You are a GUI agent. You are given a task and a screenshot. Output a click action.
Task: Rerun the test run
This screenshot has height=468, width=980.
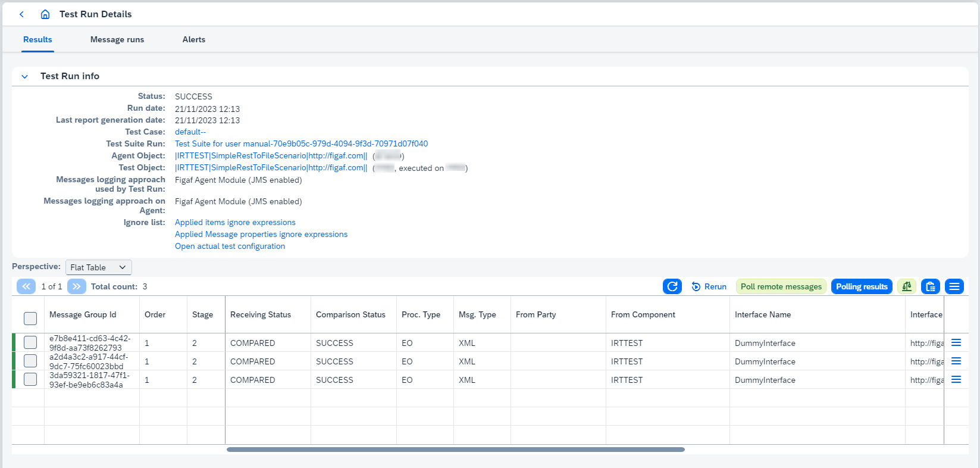(709, 286)
